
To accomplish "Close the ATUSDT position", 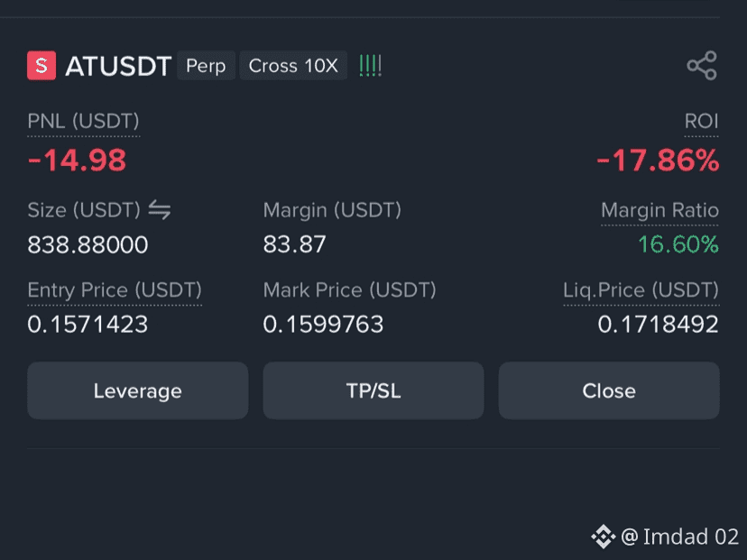I will (x=609, y=390).
